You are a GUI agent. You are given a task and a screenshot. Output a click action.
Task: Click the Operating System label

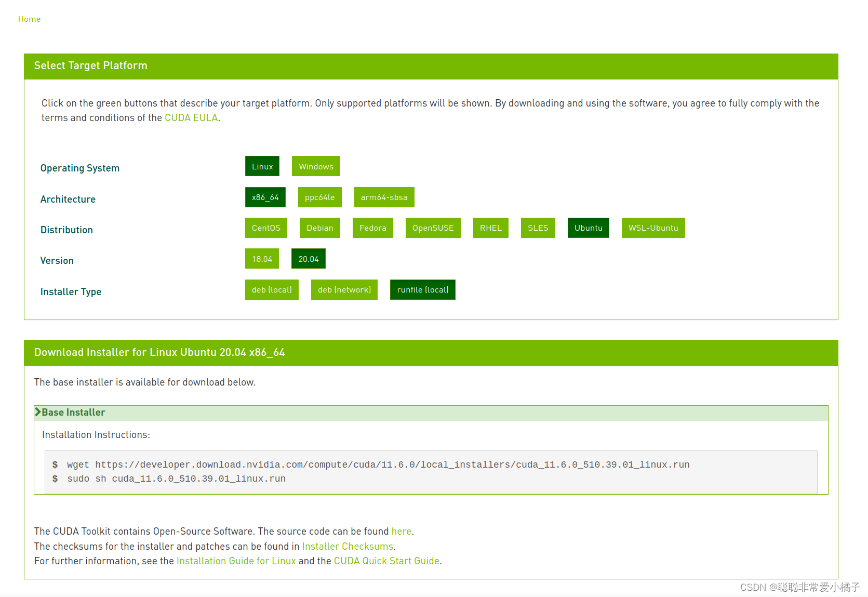coord(80,168)
